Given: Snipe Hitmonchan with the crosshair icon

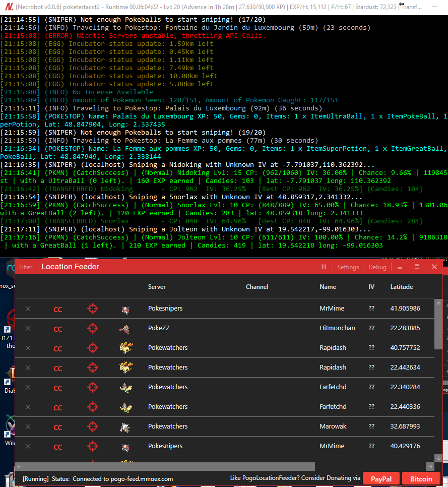Looking at the screenshot, I should click(x=93, y=328).
